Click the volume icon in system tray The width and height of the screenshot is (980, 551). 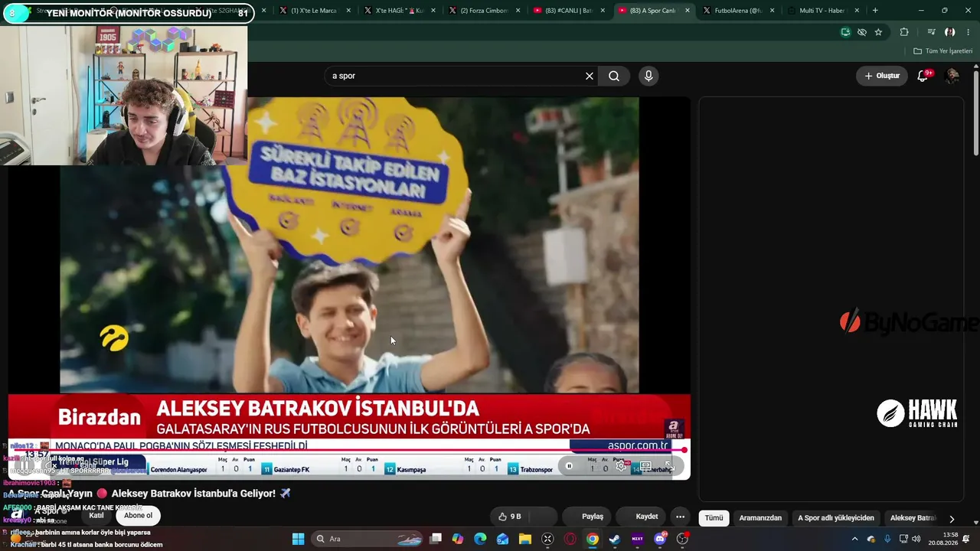(916, 539)
